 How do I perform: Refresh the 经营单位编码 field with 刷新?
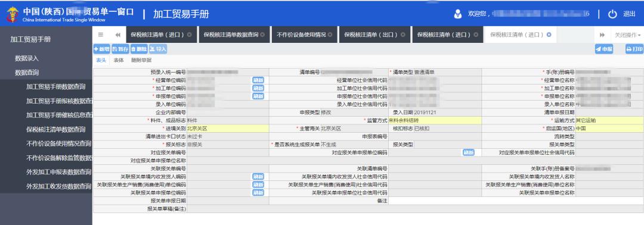point(258,80)
